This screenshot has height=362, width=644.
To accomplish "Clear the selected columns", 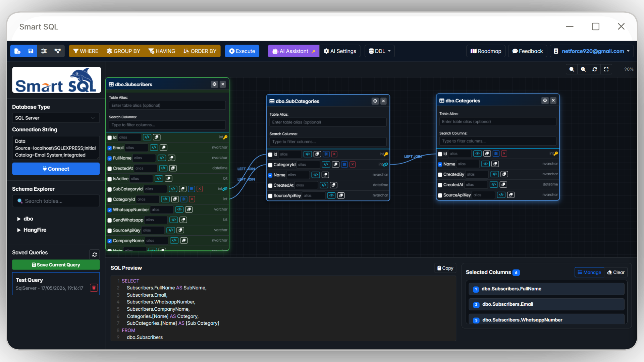I will pyautogui.click(x=616, y=273).
